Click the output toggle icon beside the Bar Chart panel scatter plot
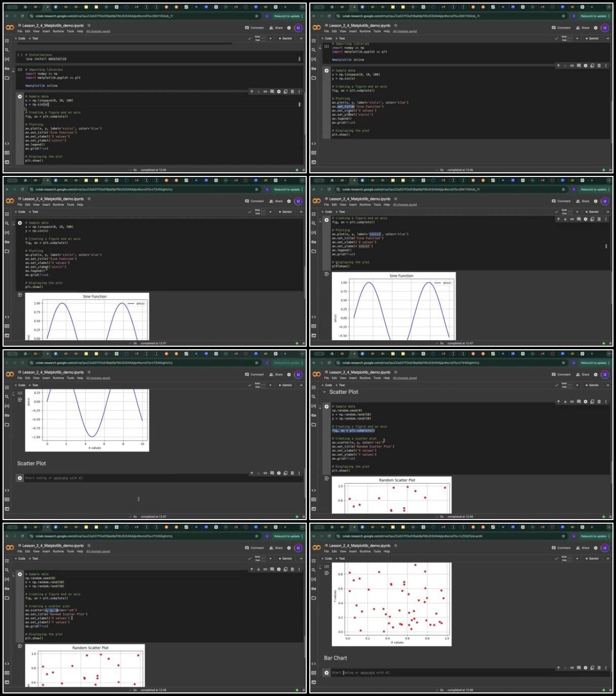 [x=327, y=573]
